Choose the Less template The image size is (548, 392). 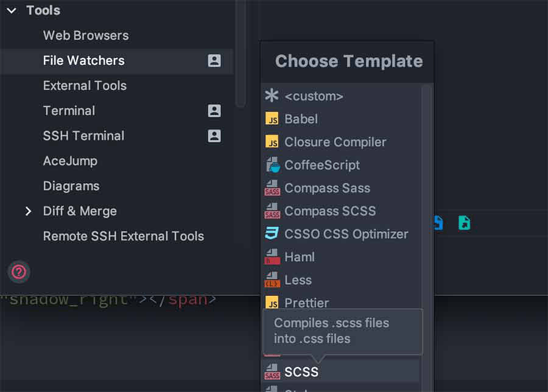(x=298, y=280)
